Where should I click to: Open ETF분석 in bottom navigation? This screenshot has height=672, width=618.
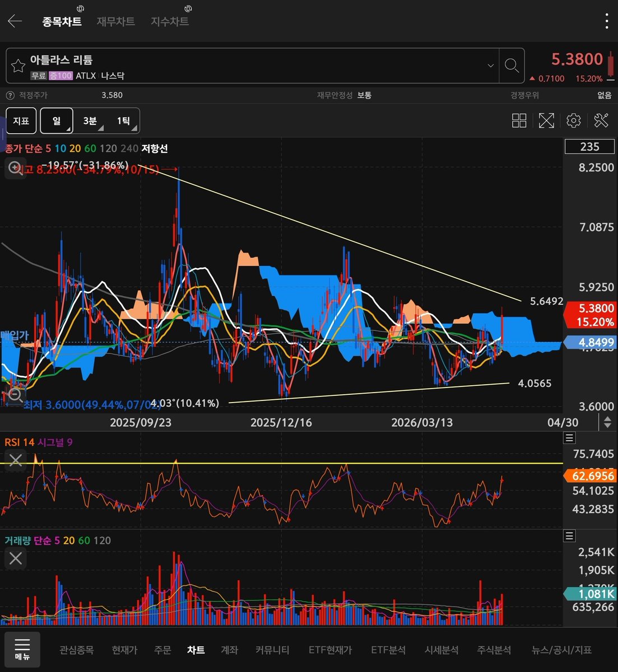coord(388,650)
